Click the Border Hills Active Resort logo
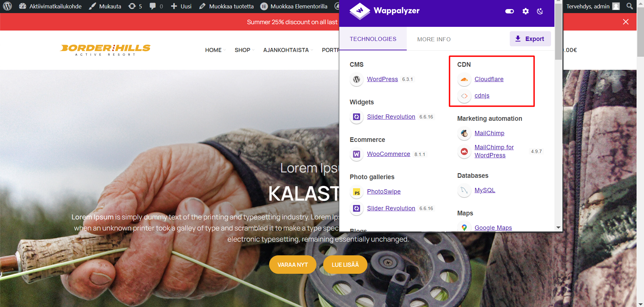 (x=105, y=50)
